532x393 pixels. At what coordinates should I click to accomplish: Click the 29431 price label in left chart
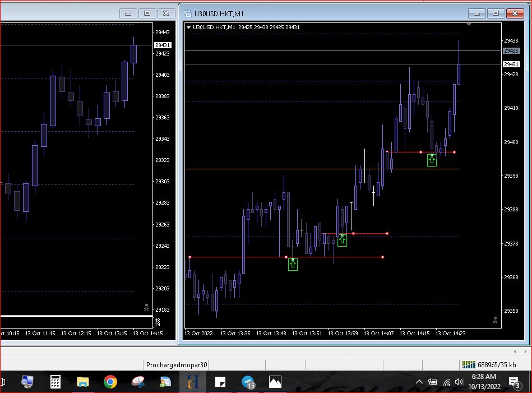[163, 45]
